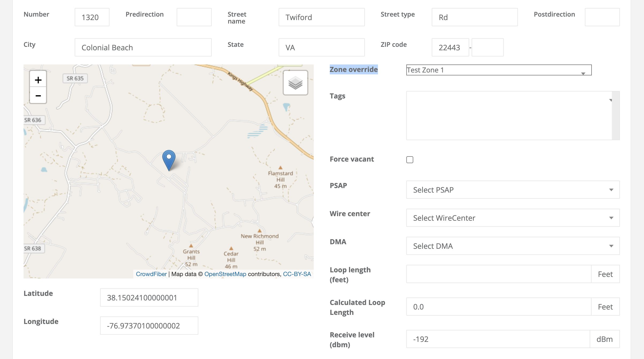Edit the Receive level dbm value
This screenshot has height=359, width=644.
coord(498,339)
